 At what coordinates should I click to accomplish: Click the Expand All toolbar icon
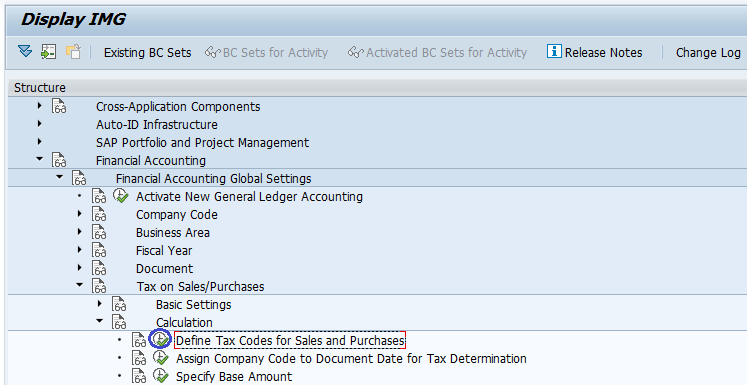click(25, 51)
